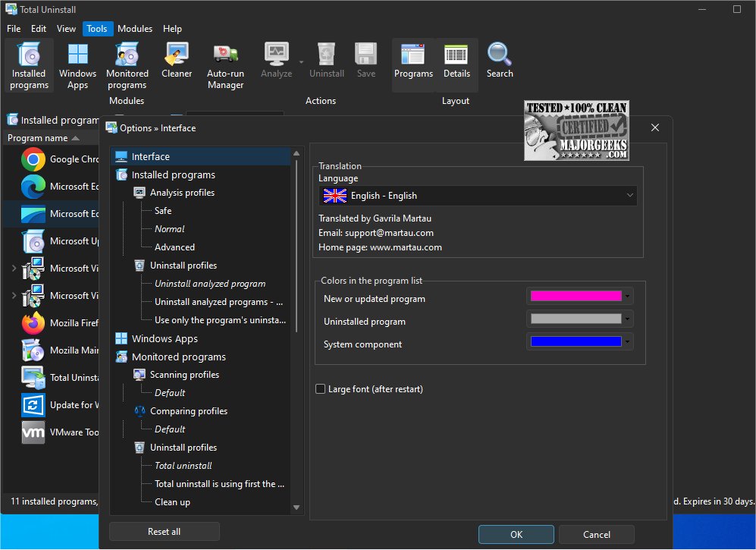The image size is (756, 550).
Task: Sort by Program name column header
Action: click(43, 138)
